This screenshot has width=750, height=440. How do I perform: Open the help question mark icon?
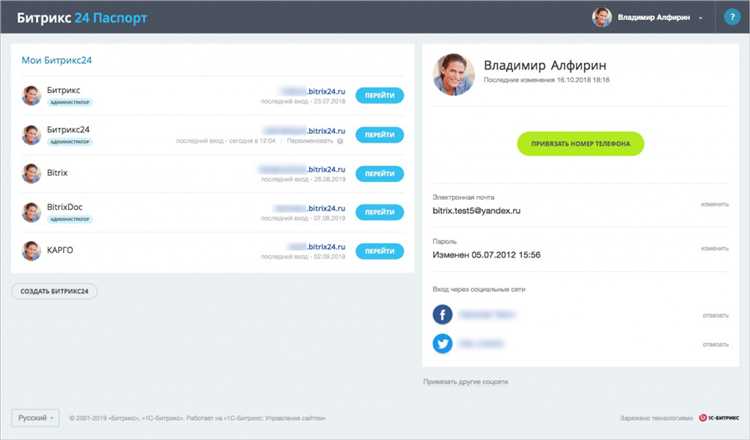point(732,17)
